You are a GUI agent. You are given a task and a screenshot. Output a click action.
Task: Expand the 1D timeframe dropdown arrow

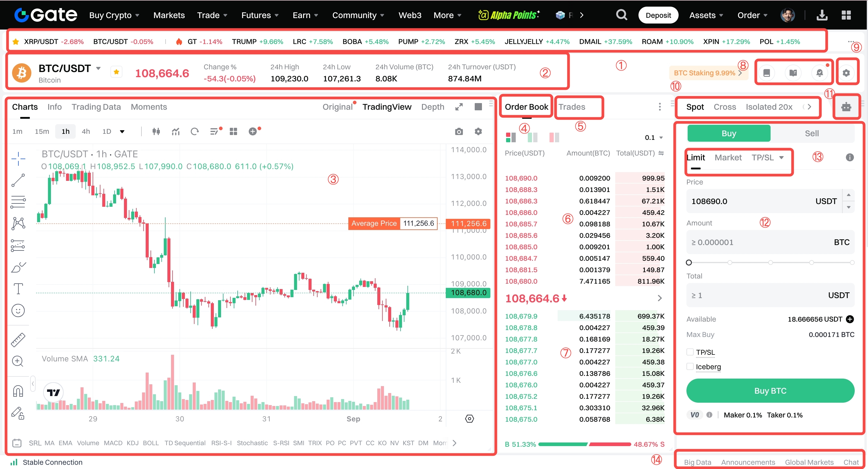122,132
